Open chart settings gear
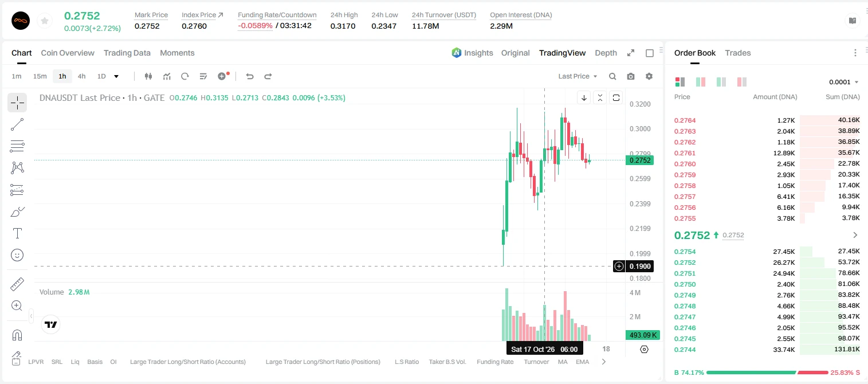868x384 pixels. coord(649,76)
